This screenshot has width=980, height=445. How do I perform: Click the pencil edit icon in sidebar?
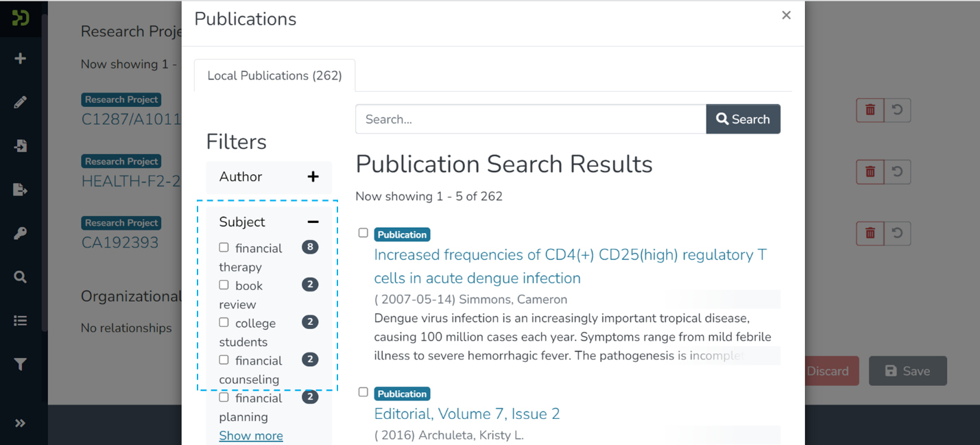(21, 102)
